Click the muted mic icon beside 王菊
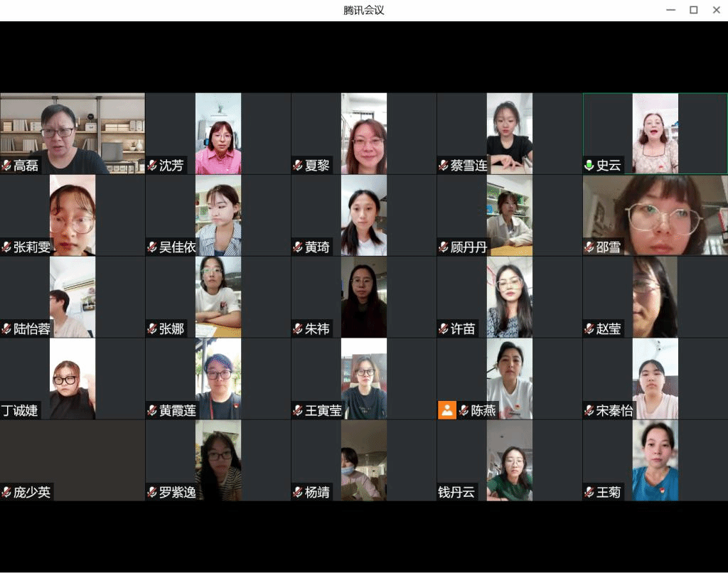The image size is (728, 573). click(589, 492)
